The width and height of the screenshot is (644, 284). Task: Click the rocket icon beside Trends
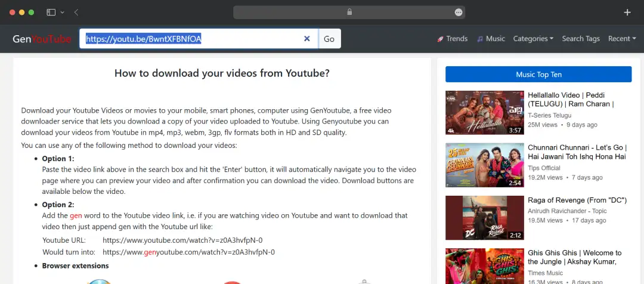[x=440, y=39]
